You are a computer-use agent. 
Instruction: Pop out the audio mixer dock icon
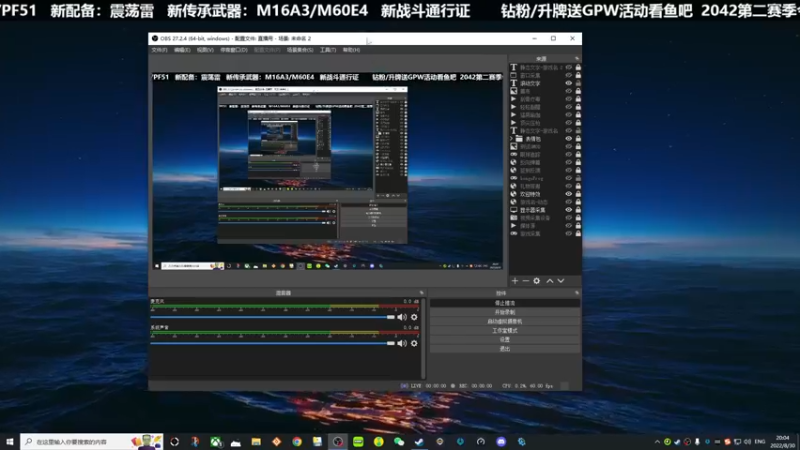click(x=421, y=293)
